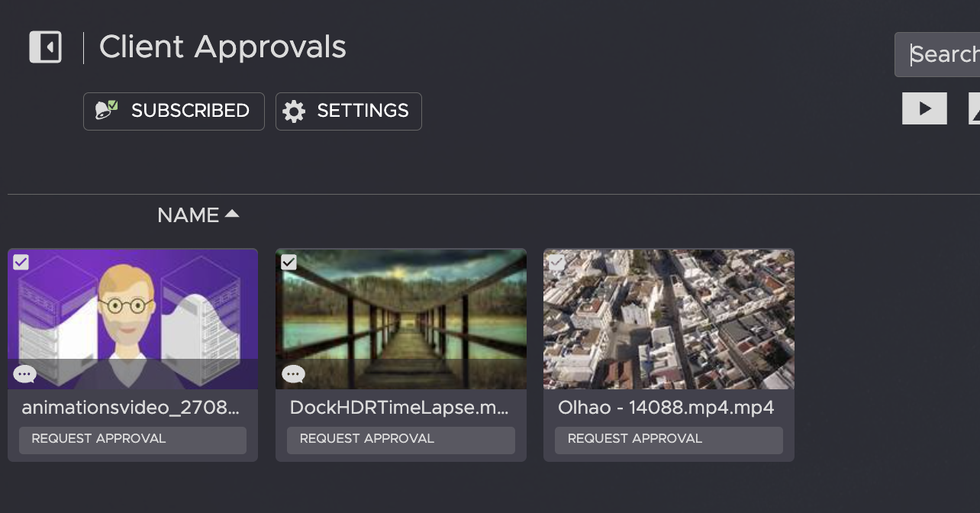Open comments on DockHDRTimeLapse thumbnail
980x513 pixels.
[x=293, y=374]
